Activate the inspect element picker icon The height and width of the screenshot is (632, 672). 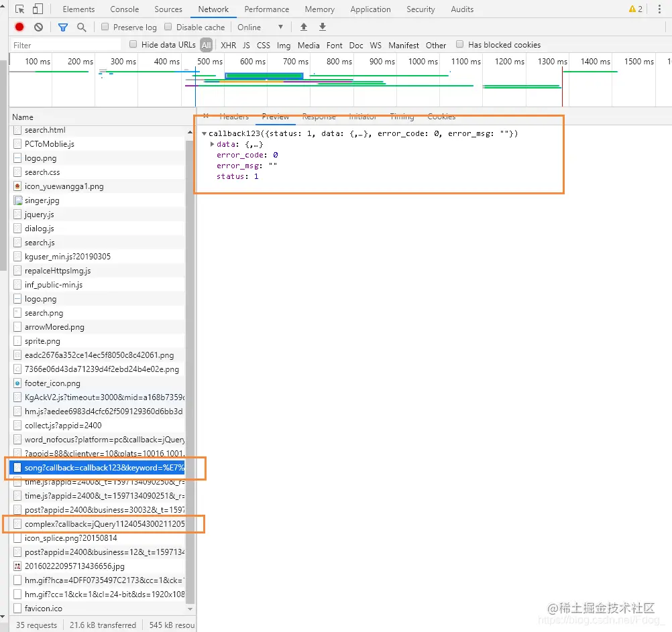pyautogui.click(x=19, y=9)
